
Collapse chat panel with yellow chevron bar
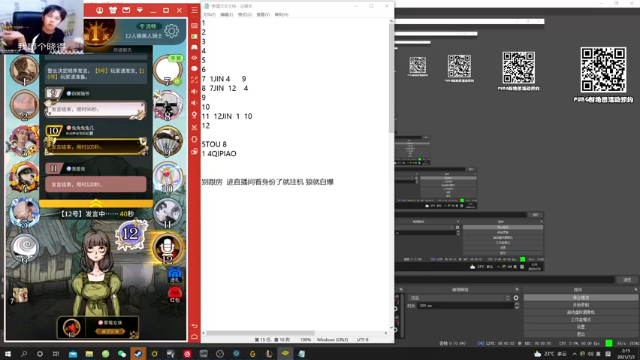tap(96, 203)
